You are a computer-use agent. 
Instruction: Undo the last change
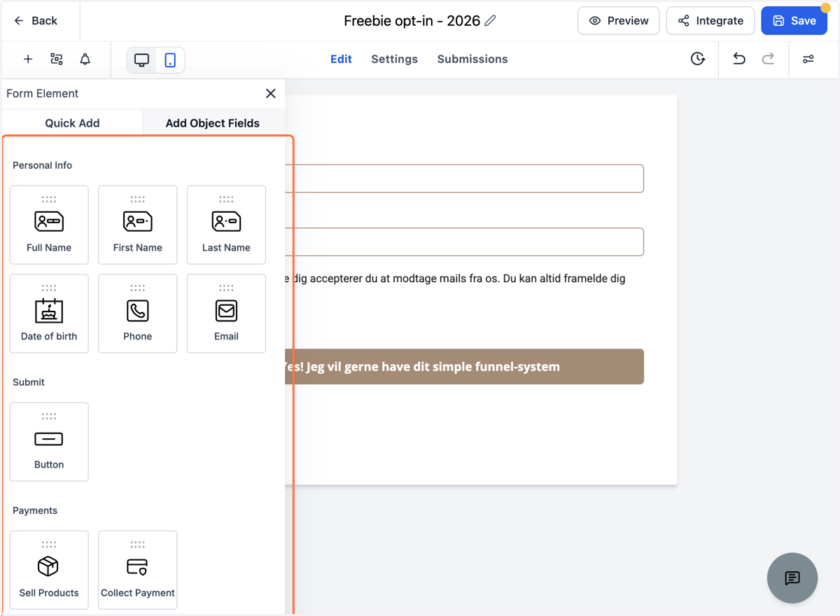pos(739,59)
